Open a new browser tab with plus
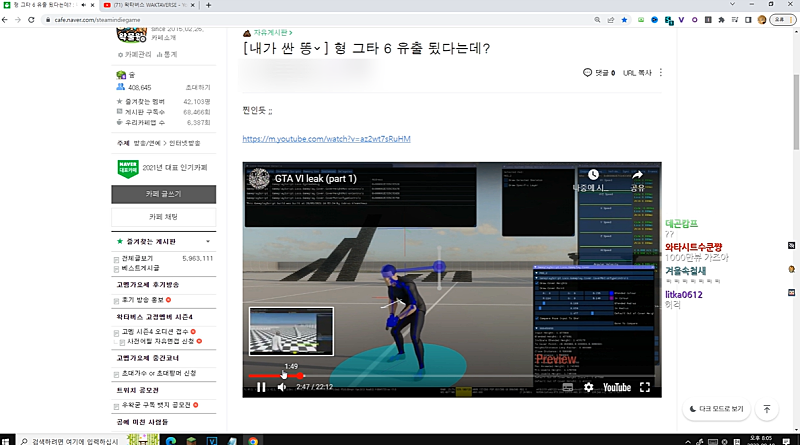Viewport: 800px width, 445px height. [208, 5]
